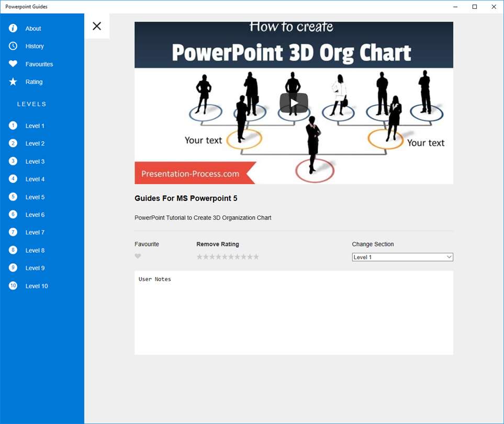Go to Level 2 in sidebar
504x424 pixels.
[35, 143]
